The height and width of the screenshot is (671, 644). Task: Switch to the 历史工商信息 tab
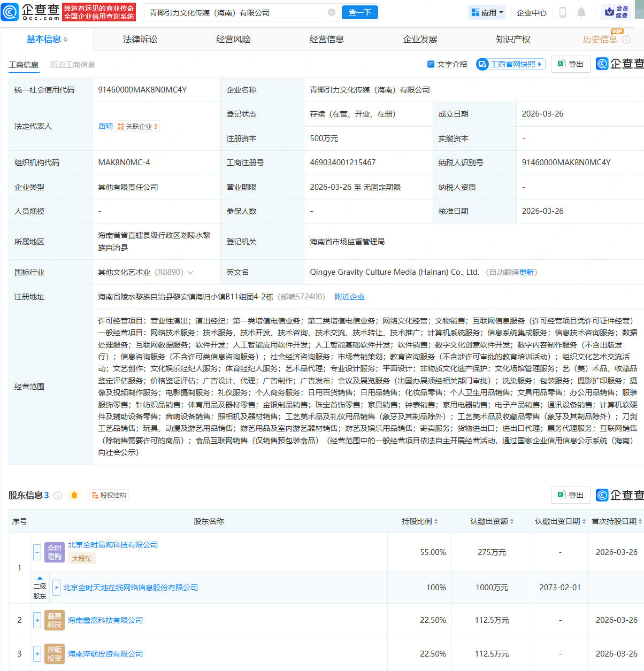pyautogui.click(x=72, y=64)
